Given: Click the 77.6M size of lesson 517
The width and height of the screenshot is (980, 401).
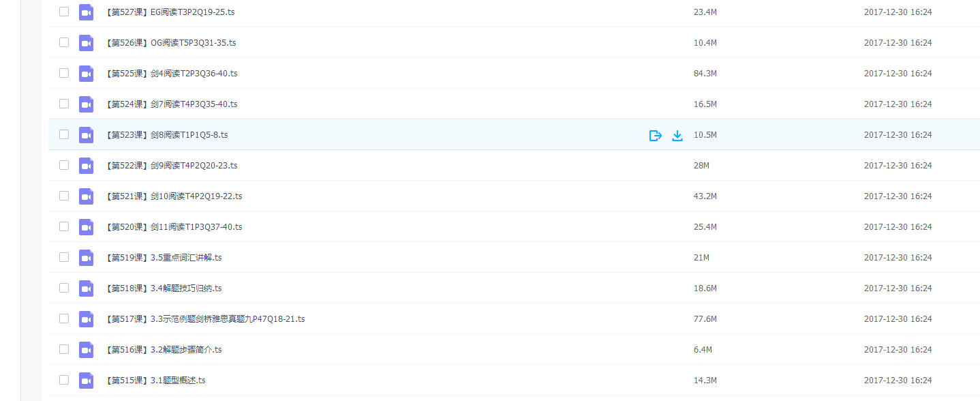Looking at the screenshot, I should pos(705,319).
